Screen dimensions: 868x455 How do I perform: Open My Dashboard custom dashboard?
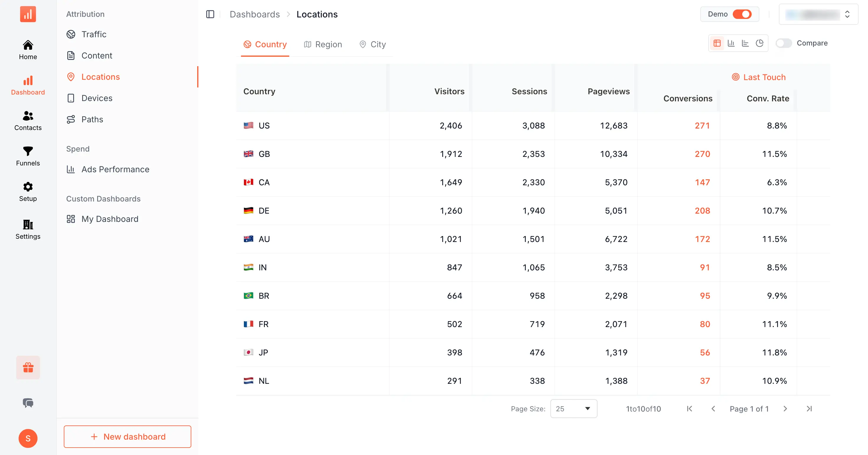click(x=127, y=219)
